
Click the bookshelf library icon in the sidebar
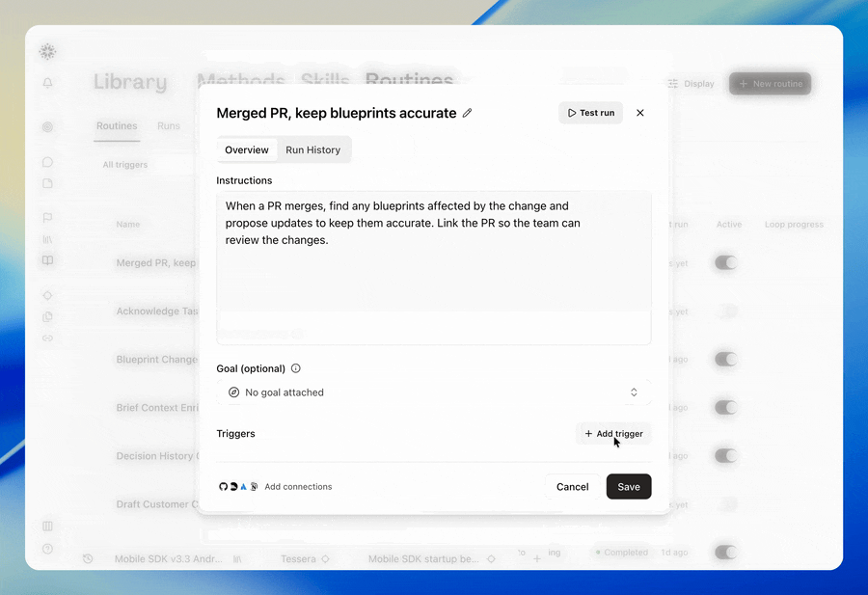(x=47, y=240)
